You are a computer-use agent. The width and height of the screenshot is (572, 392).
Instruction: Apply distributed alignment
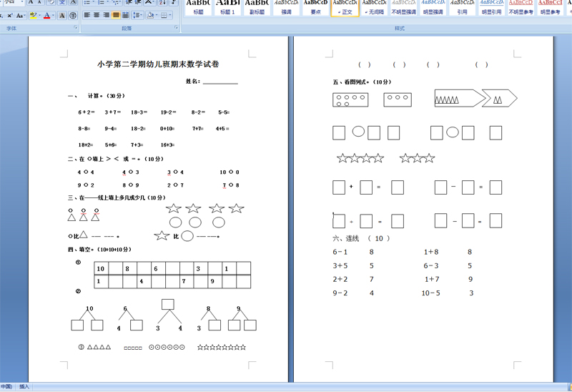(125, 15)
